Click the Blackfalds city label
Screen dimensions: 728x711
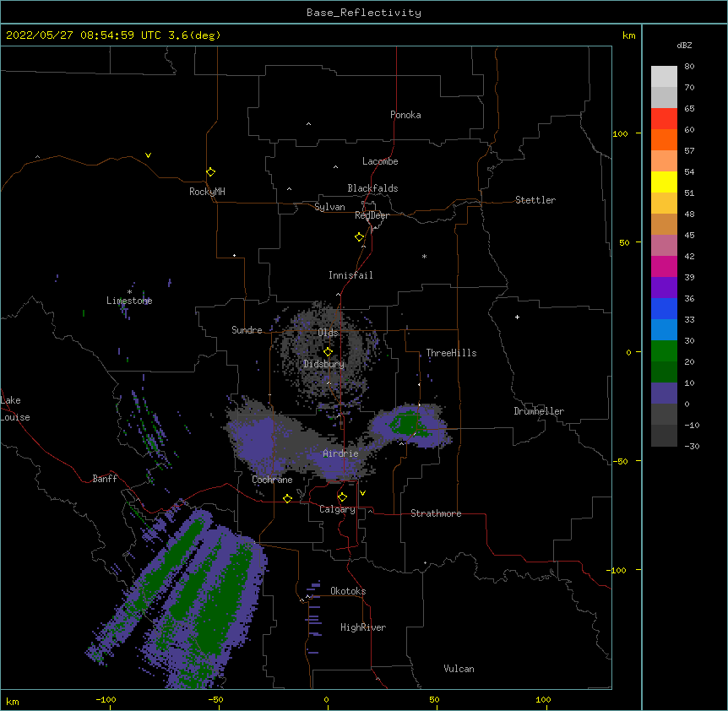(x=372, y=188)
